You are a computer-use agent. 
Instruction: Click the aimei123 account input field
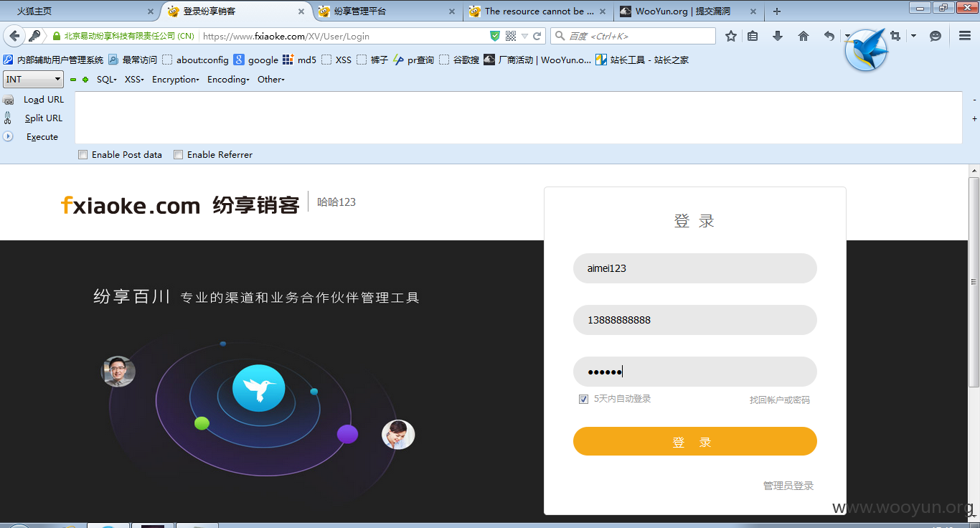tap(694, 268)
